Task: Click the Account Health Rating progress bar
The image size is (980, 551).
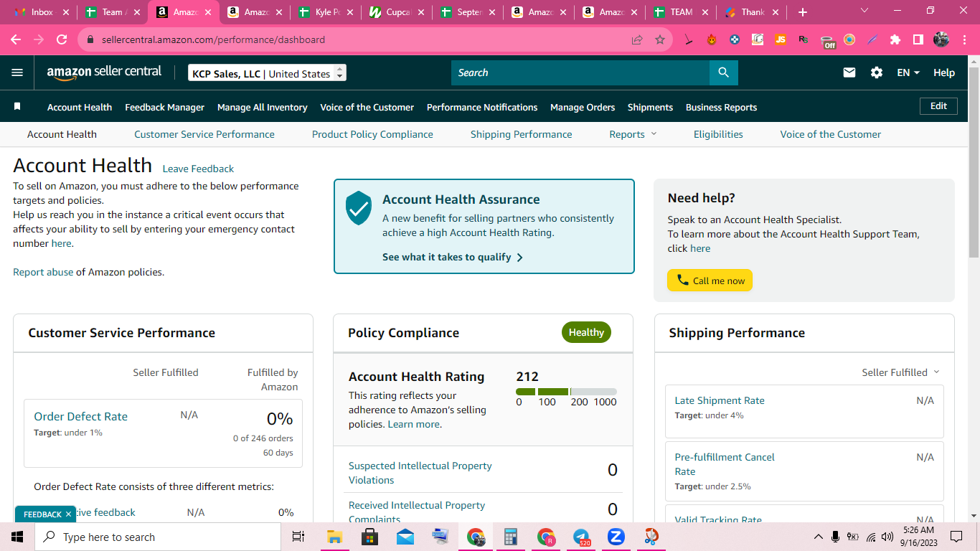Action: pyautogui.click(x=566, y=392)
